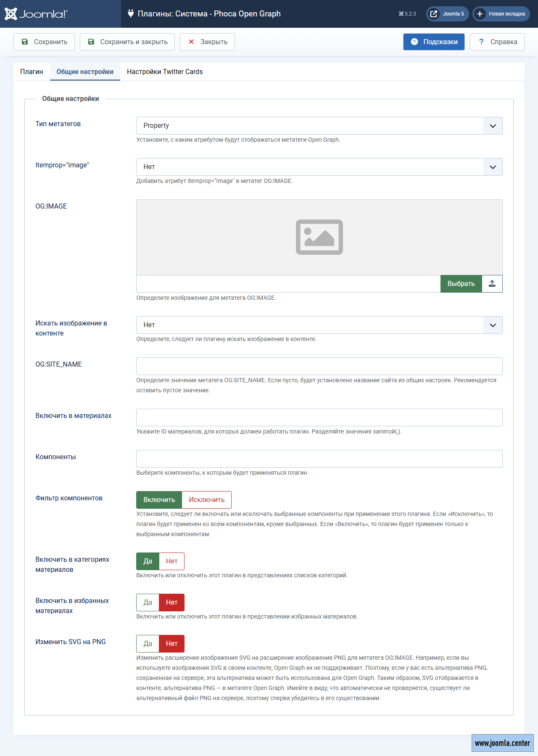Open the Настройки Twitter Cards tab
The width and height of the screenshot is (538, 756).
165,72
